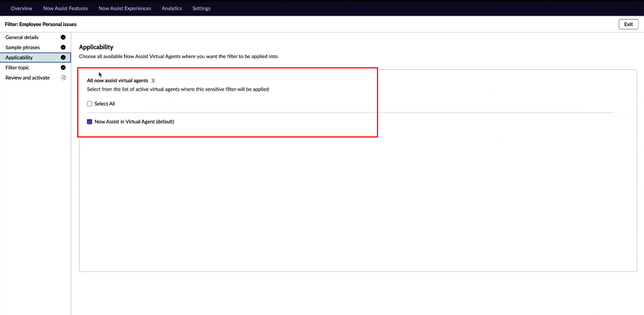Click Filter topic completed check icon
Screen dimensions: 644x315
point(63,68)
